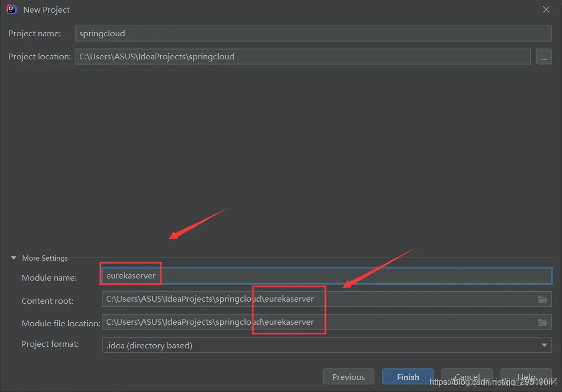Click the 'Module file location:' label
This screenshot has height=392, width=562.
pyautogui.click(x=61, y=324)
